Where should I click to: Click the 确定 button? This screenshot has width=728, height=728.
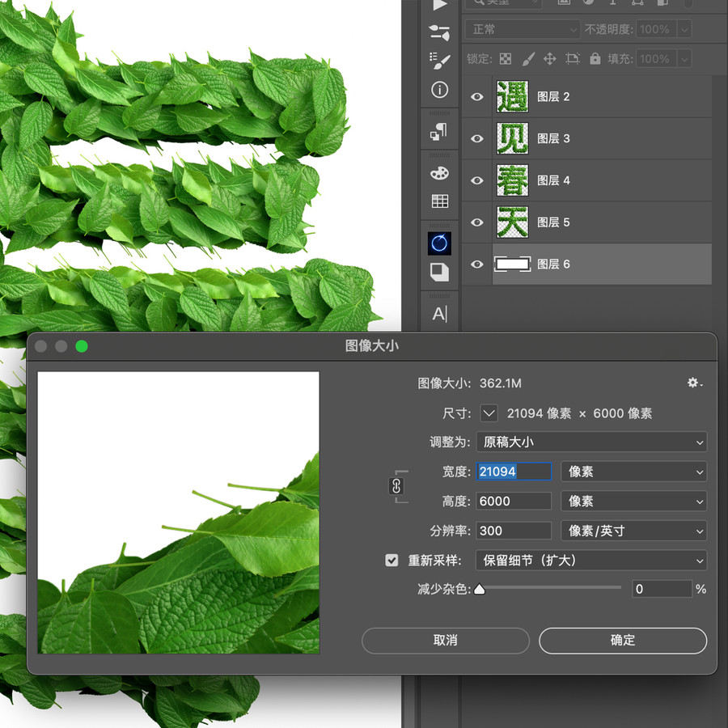click(623, 641)
